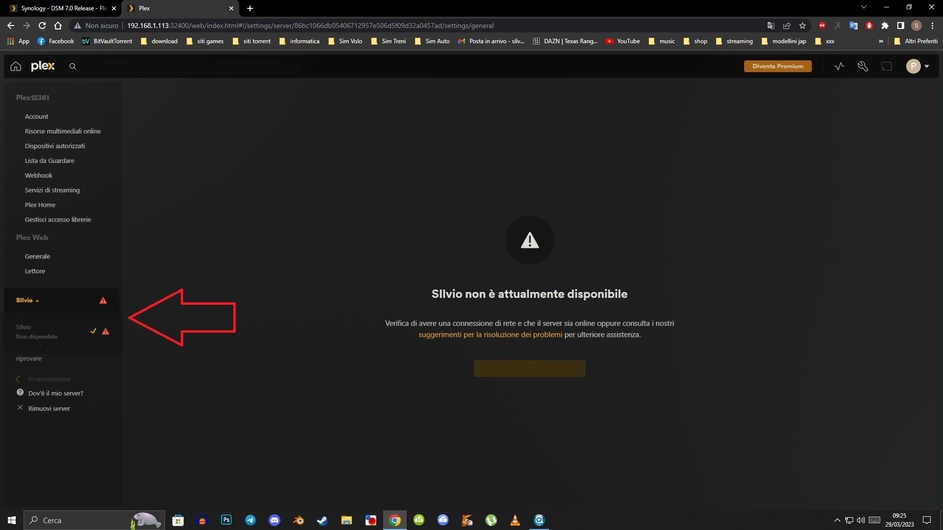Viewport: 943px width, 530px height.
Task: Open the Chrome tab search chevron
Action: click(x=864, y=7)
